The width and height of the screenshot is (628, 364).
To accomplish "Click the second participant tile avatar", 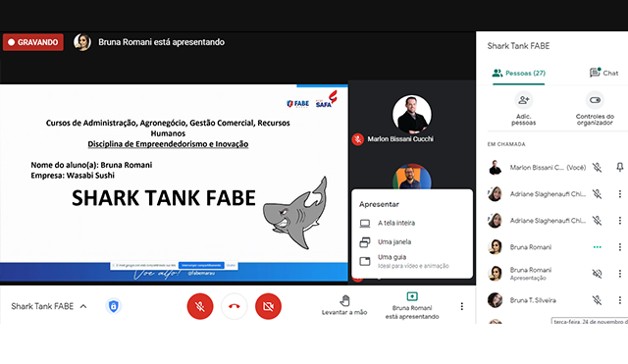I will 412,177.
